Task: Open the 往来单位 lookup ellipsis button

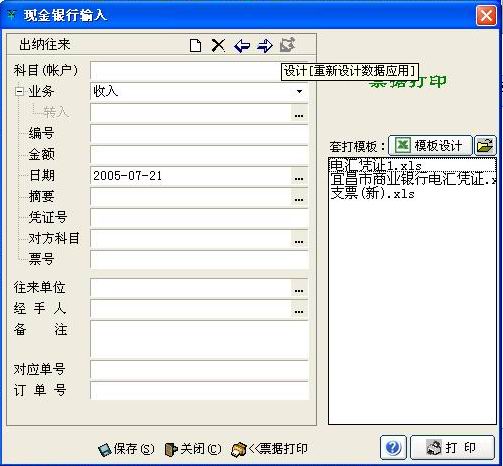Action: (299, 288)
